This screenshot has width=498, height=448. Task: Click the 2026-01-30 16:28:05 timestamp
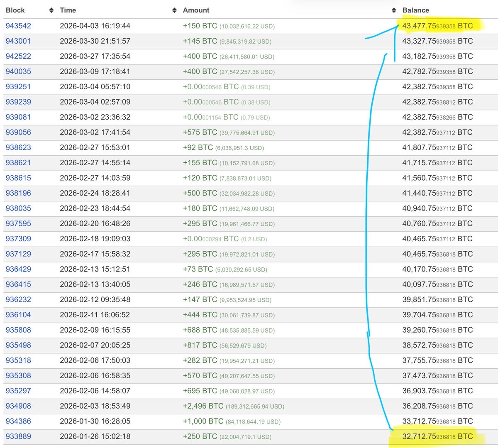[95, 421]
